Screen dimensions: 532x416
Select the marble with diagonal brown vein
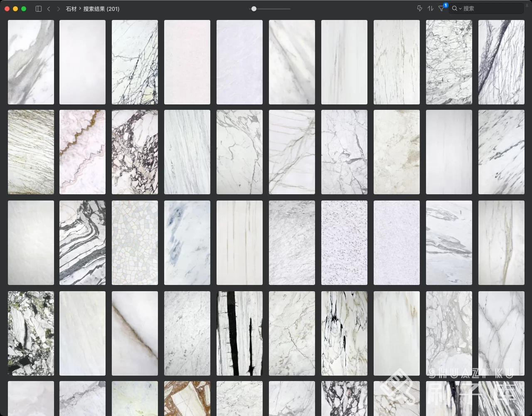tap(135, 333)
